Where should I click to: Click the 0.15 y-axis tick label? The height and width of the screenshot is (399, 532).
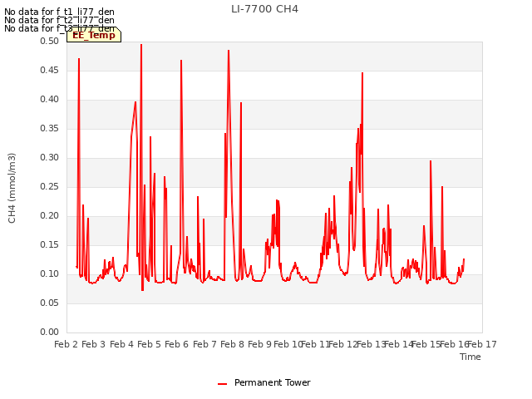[49, 245]
